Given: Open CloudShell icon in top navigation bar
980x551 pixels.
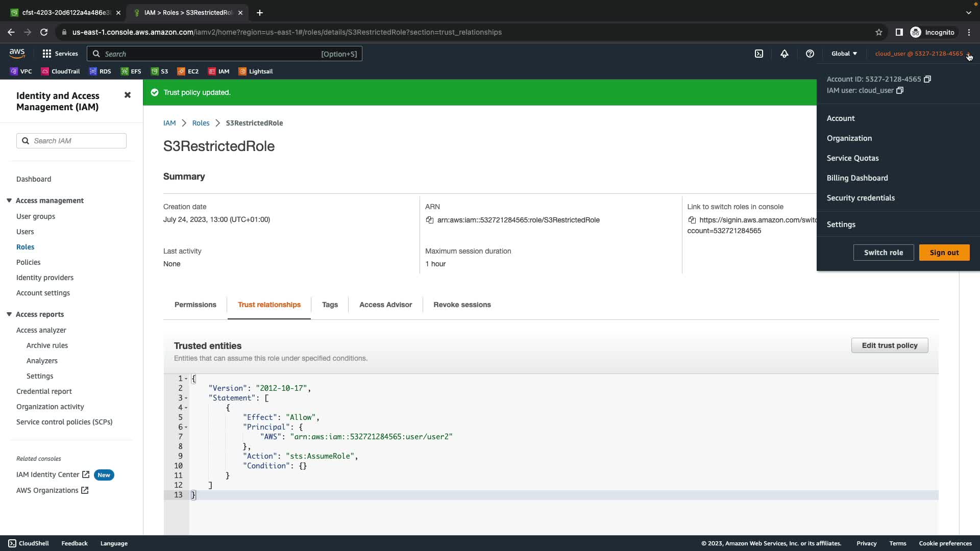Looking at the screenshot, I should 759,54.
